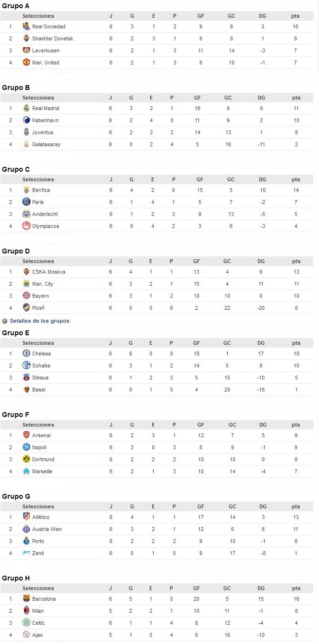Select the Man. City team name
This screenshot has width=319, height=644.
[43, 284]
